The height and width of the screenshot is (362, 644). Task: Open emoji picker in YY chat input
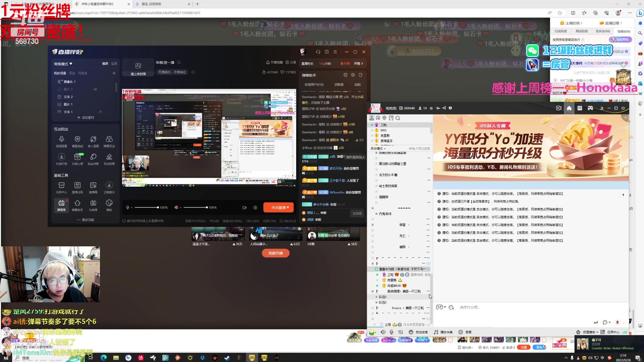(451, 307)
